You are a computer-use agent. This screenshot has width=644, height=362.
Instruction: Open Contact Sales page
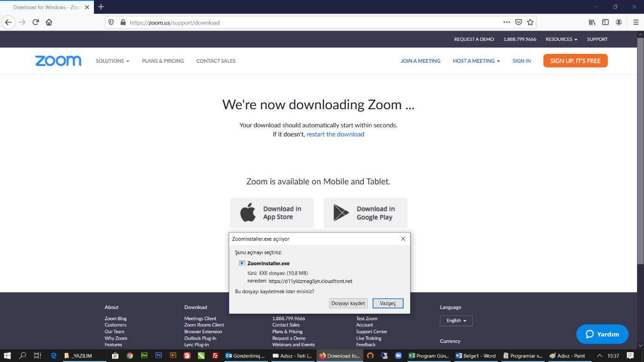point(216,61)
